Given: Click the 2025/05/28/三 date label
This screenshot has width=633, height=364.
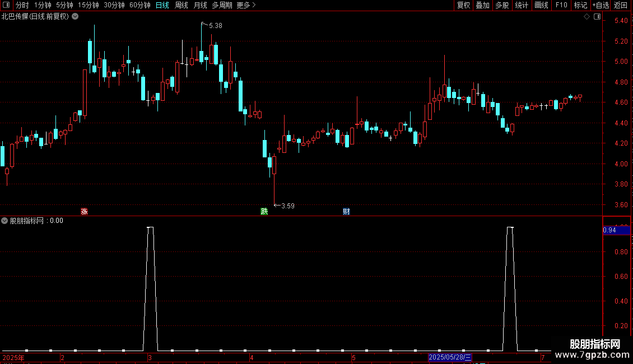Looking at the screenshot, I should pyautogui.click(x=450, y=357).
